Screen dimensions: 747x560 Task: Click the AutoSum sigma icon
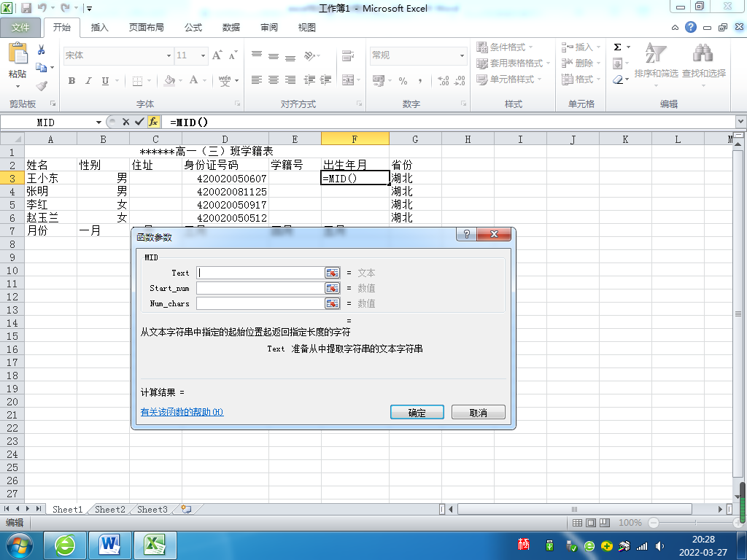[617, 47]
